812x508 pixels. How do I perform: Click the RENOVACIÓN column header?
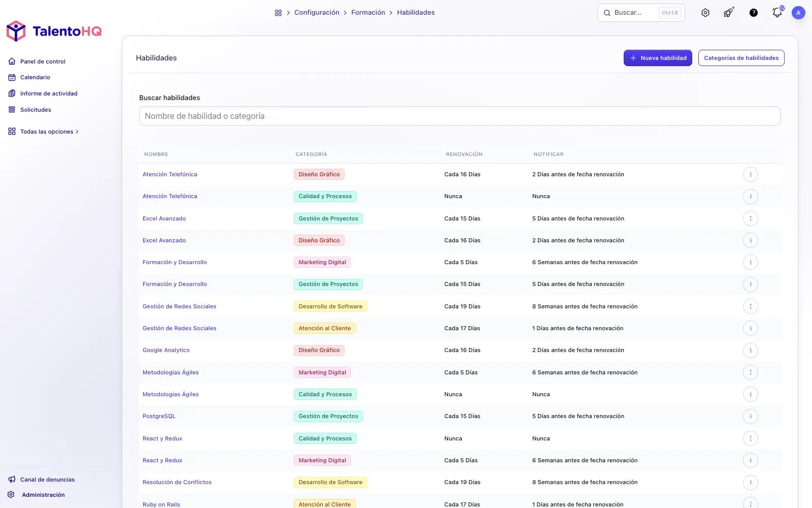click(464, 154)
